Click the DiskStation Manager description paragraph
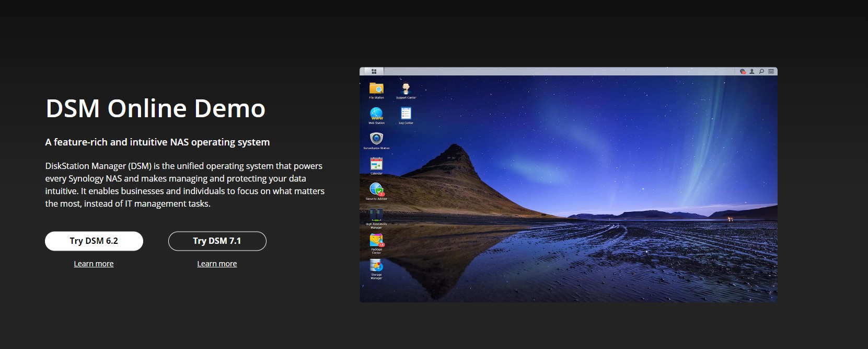 click(x=185, y=185)
